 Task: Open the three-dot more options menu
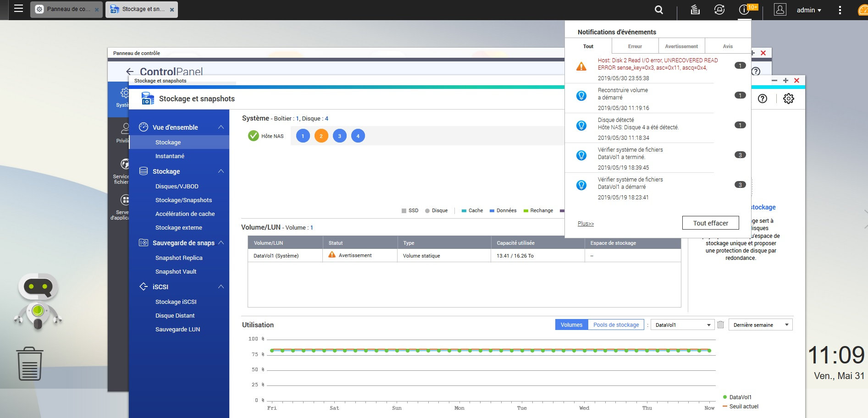(840, 10)
